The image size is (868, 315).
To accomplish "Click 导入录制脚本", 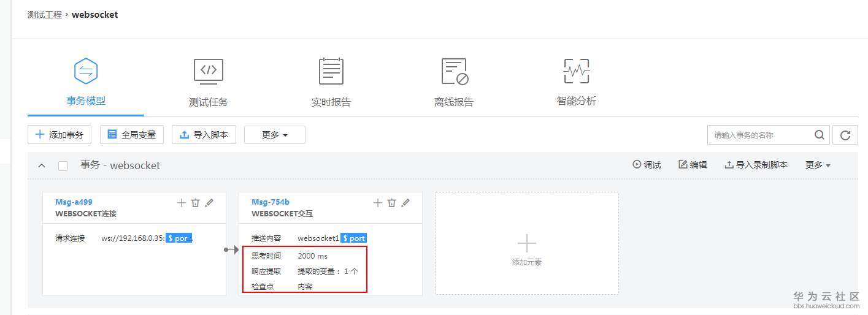I will pyautogui.click(x=756, y=165).
